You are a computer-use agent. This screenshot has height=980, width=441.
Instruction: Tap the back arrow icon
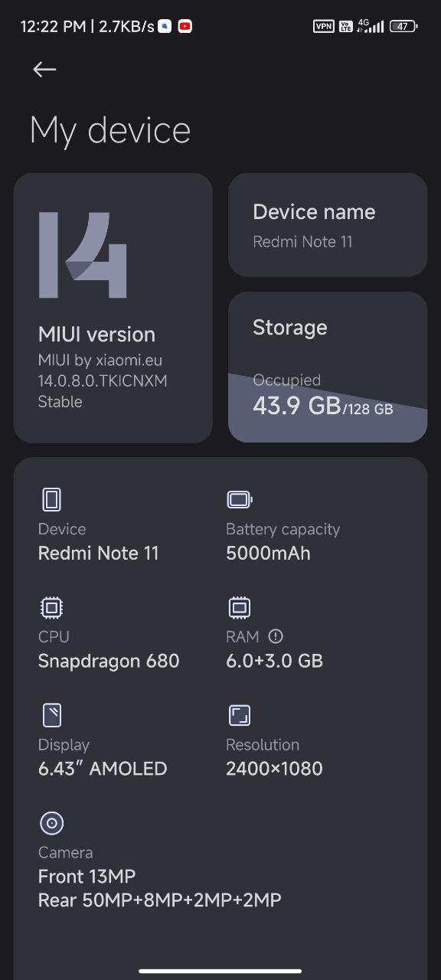(x=44, y=70)
